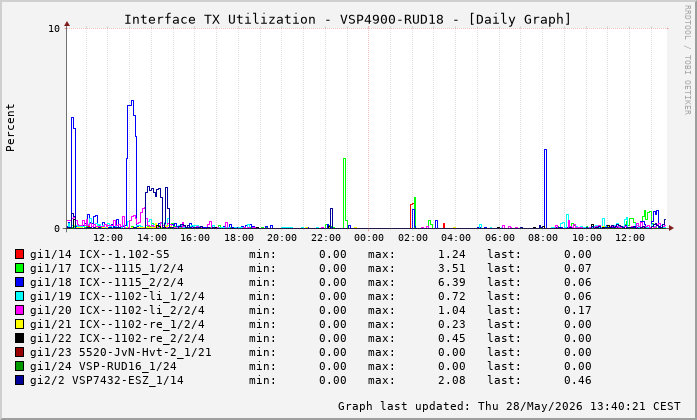Click the y-axis 10 value label
This screenshot has width=697, height=420.
(x=54, y=29)
